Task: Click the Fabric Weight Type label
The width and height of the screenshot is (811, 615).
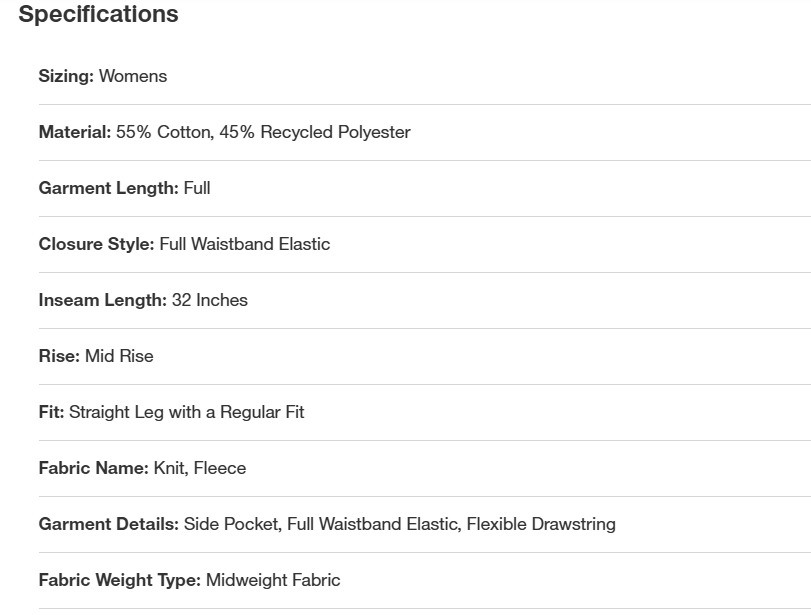Action: 119,580
